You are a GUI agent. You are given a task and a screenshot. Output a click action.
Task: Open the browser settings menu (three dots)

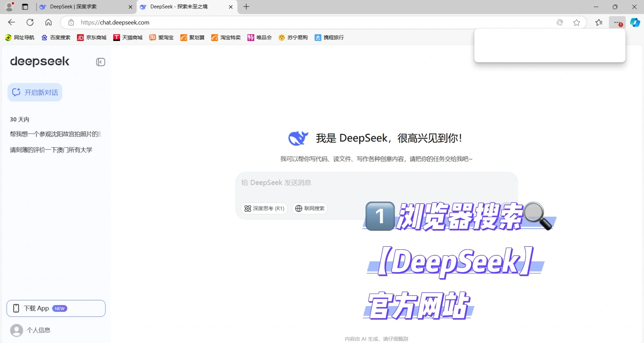[617, 22]
